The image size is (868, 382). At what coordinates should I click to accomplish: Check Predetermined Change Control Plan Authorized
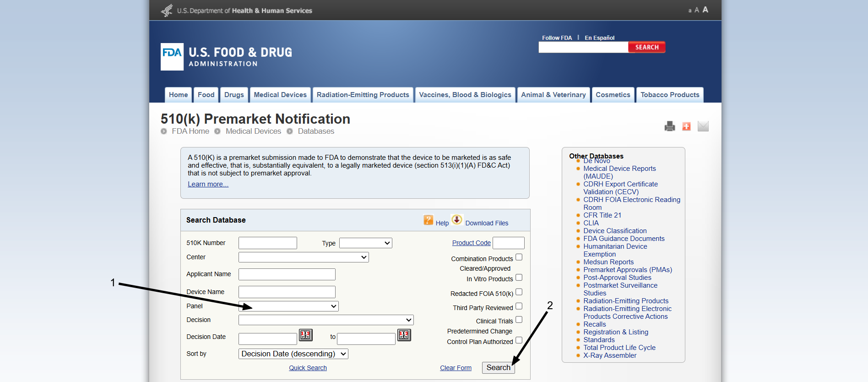[x=519, y=340]
